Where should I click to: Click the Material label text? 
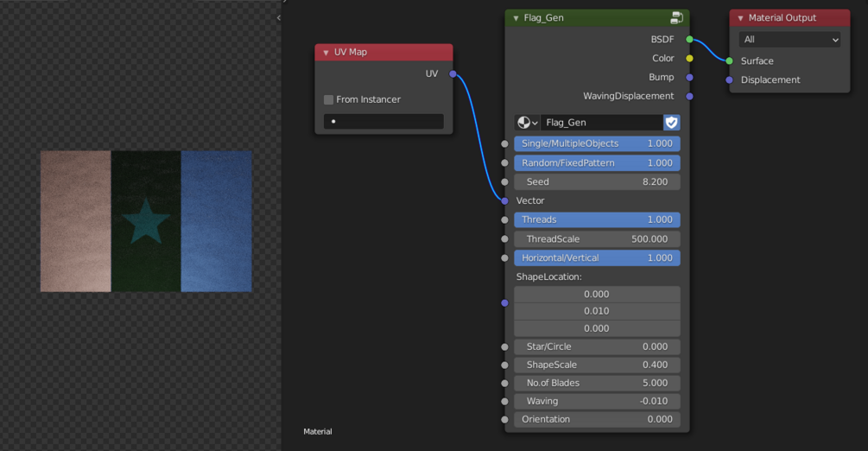(x=318, y=432)
